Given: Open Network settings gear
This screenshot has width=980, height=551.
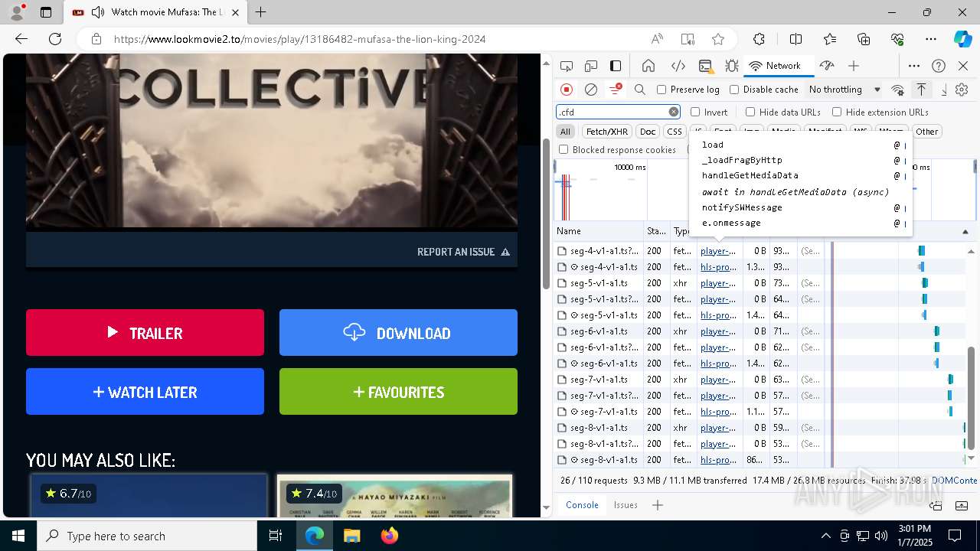Looking at the screenshot, I should (962, 90).
